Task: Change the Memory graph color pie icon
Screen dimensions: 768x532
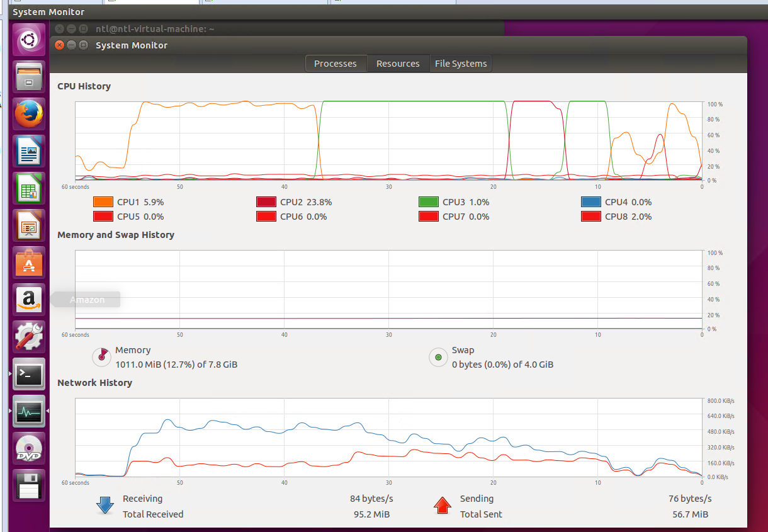Action: [101, 357]
